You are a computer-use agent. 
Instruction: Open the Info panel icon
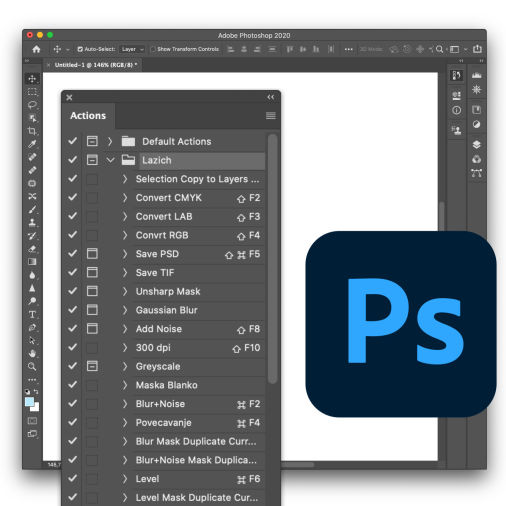(457, 110)
